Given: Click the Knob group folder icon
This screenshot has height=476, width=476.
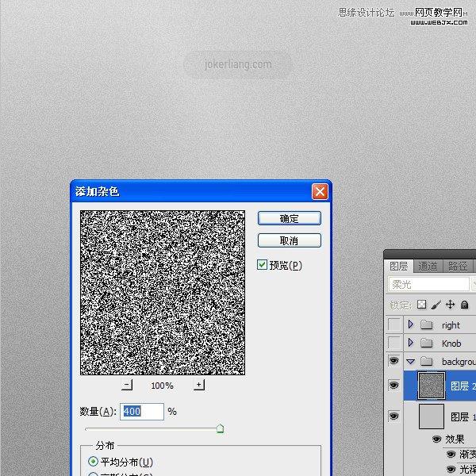Looking at the screenshot, I should click(428, 344).
